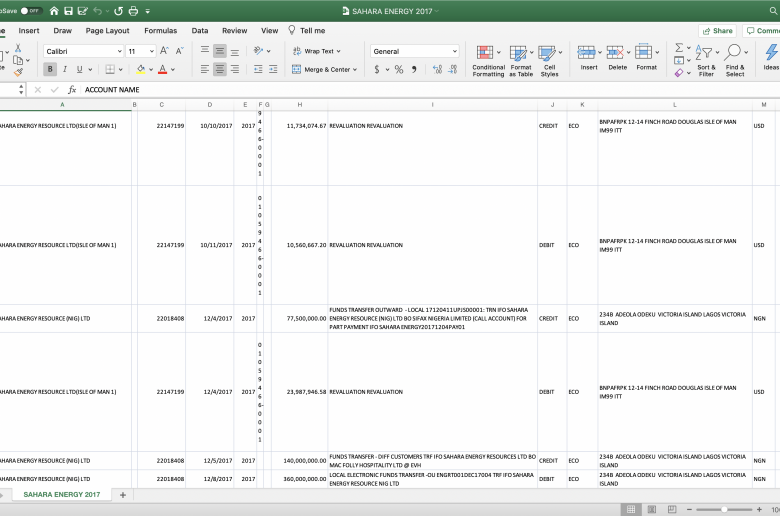Click Merge & Center
780x516 pixels.
pyautogui.click(x=324, y=70)
